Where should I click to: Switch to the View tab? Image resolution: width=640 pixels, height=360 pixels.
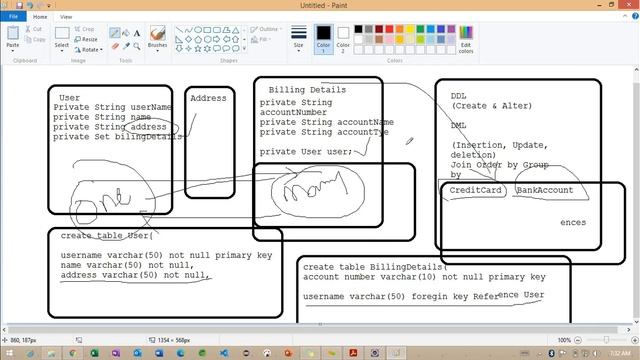(66, 17)
